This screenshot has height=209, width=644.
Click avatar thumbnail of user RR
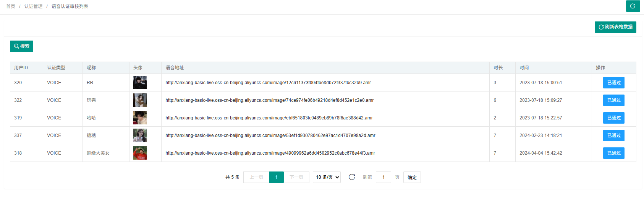pyautogui.click(x=140, y=83)
